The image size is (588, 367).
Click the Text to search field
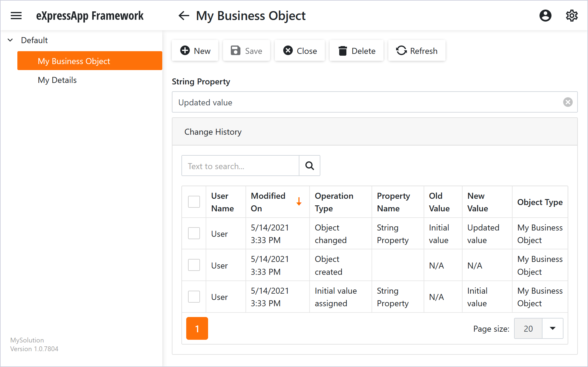pos(240,166)
